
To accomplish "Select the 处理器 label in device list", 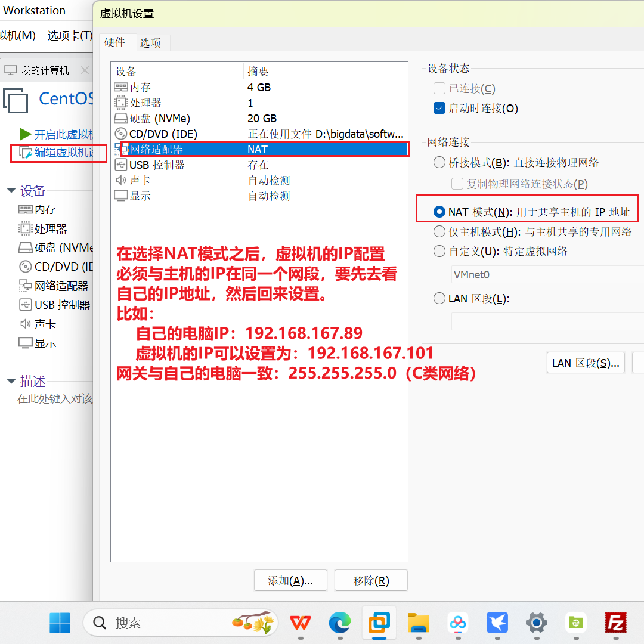I will tap(145, 103).
